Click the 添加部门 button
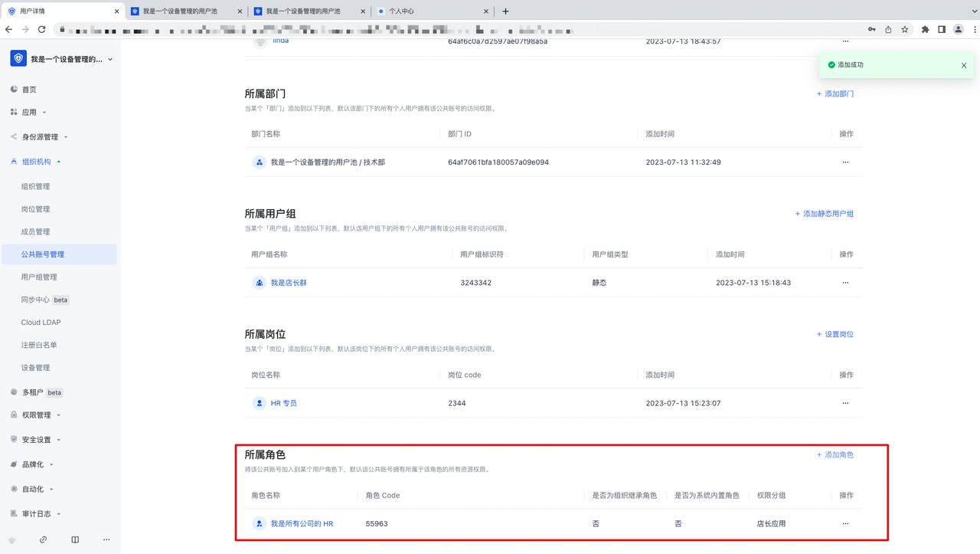The image size is (980, 554). pyautogui.click(x=835, y=93)
